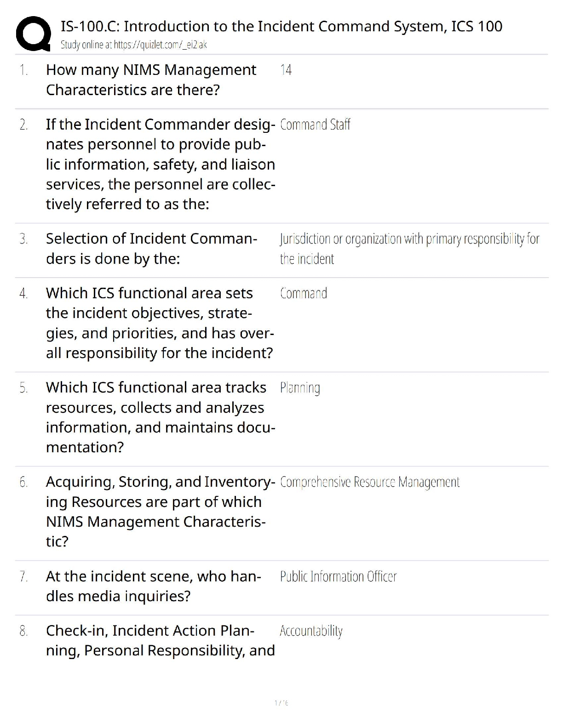Click the "Acquiring, Storing, and Inventorying" question
Viewport: 563px width, 728px height.
coord(160,511)
